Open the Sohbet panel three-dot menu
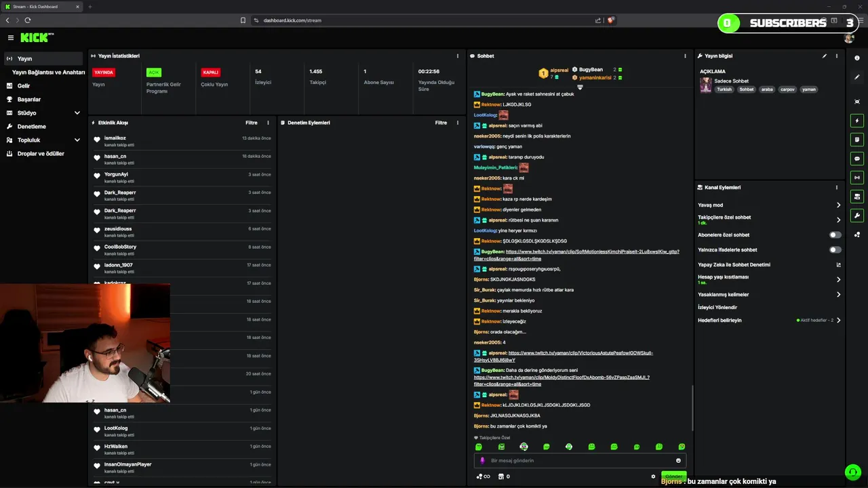The height and width of the screenshot is (488, 868). [685, 56]
